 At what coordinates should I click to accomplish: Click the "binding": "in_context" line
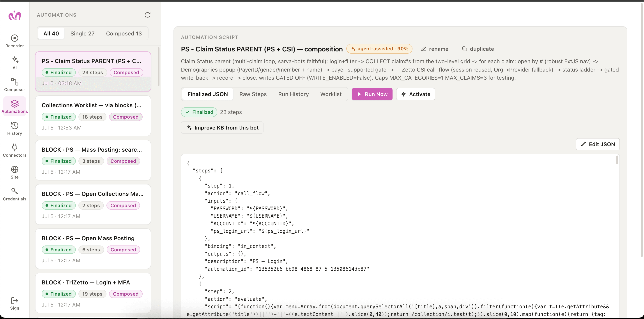(240, 246)
